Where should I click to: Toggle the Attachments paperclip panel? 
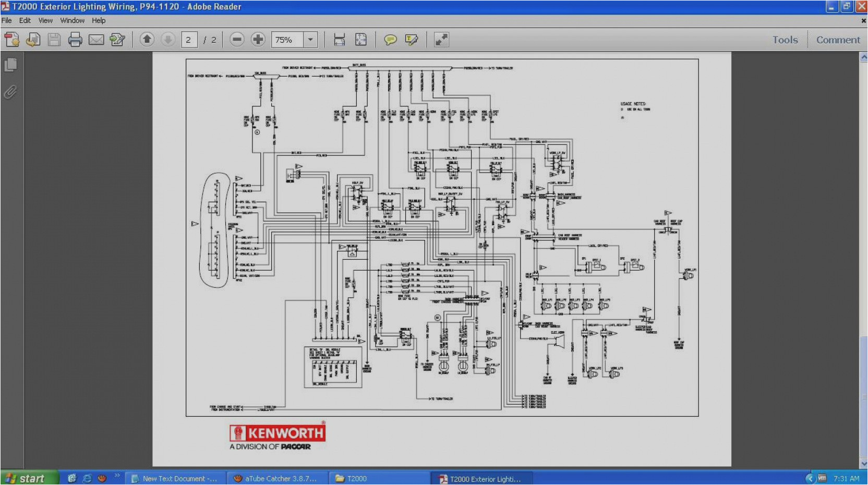10,92
